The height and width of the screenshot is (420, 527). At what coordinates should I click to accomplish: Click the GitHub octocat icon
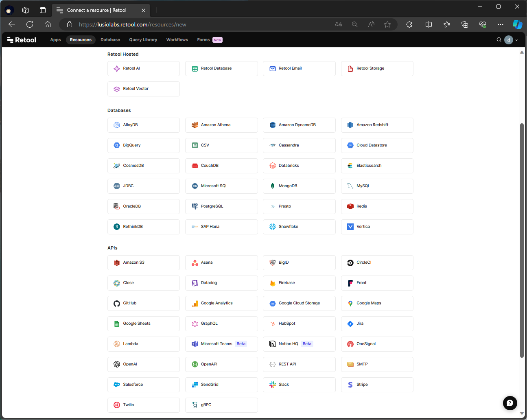pyautogui.click(x=117, y=304)
